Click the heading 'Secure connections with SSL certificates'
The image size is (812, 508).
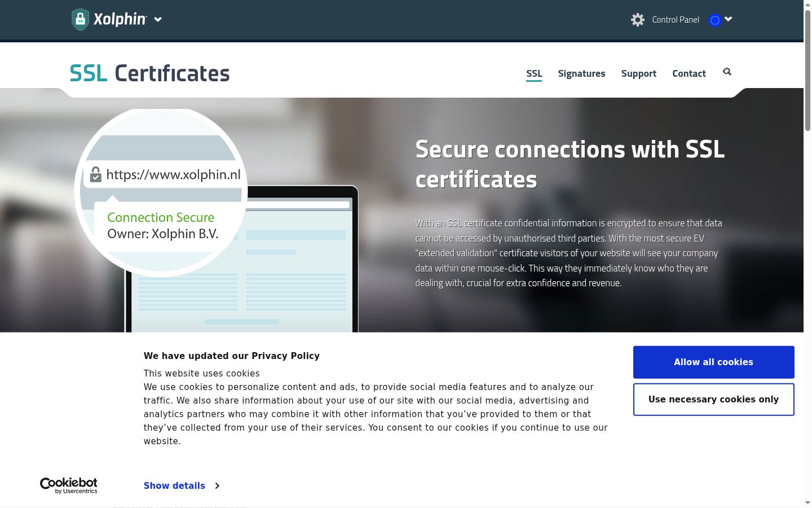pos(570,164)
